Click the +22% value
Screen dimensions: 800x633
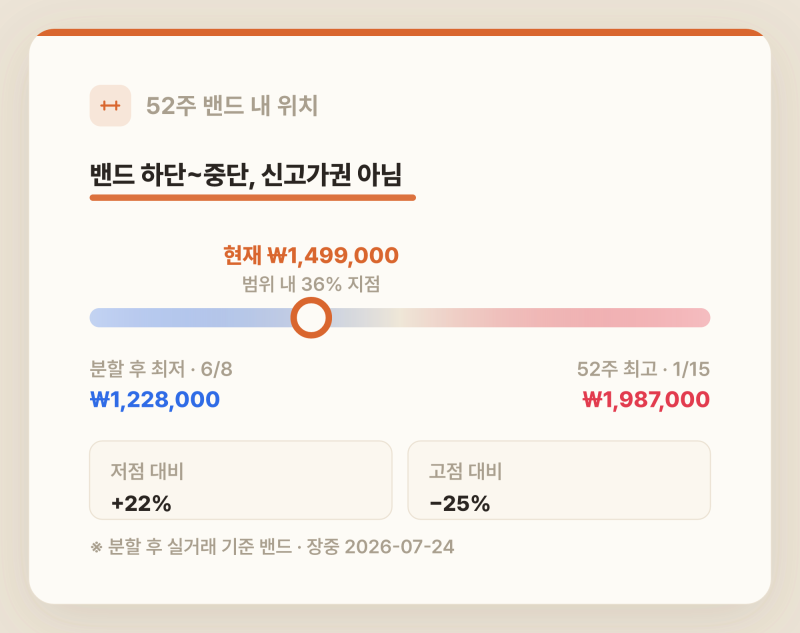(141, 503)
